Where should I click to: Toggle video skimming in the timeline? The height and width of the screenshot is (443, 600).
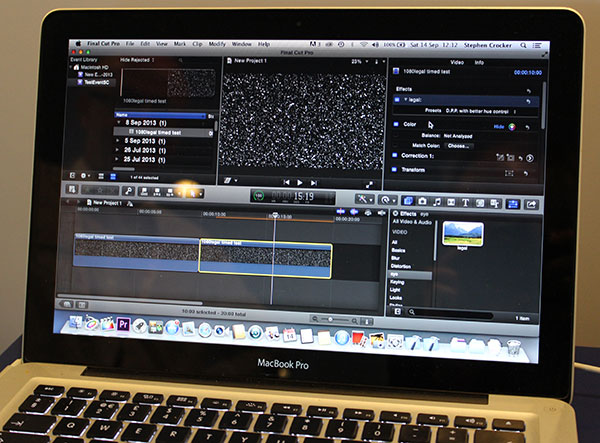coord(341,211)
